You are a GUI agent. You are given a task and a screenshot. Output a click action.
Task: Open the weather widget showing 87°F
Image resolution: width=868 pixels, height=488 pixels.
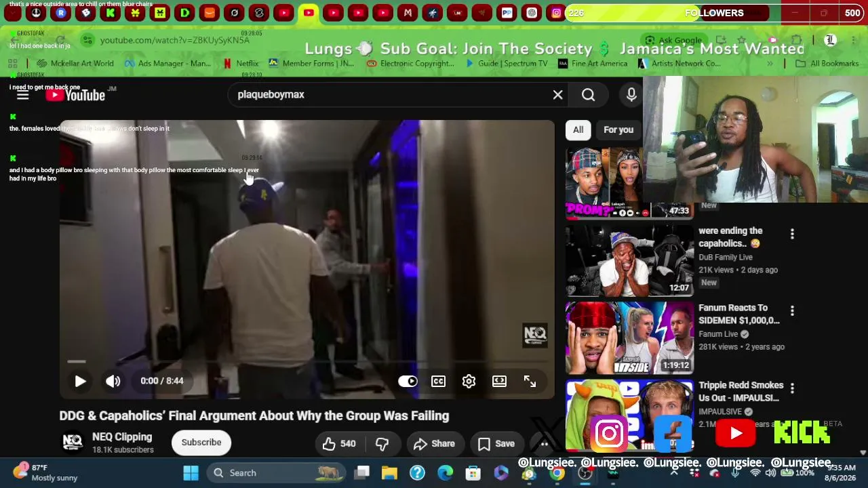tap(45, 472)
